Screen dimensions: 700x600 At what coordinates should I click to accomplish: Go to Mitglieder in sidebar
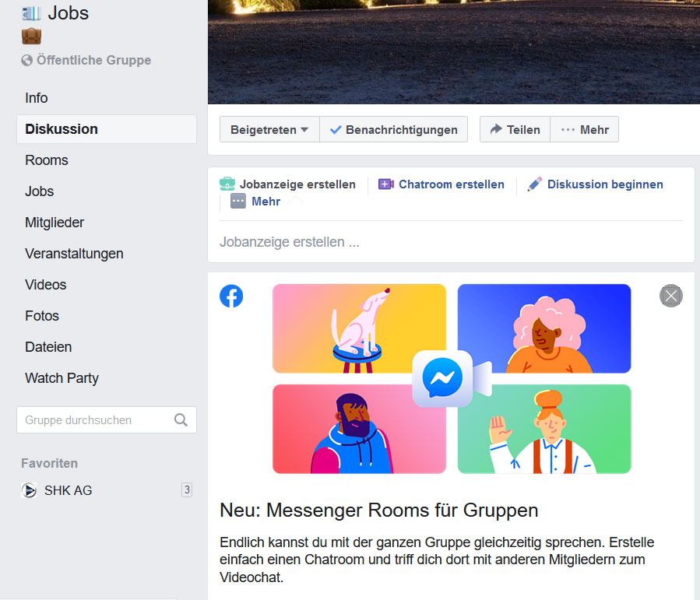tap(55, 223)
